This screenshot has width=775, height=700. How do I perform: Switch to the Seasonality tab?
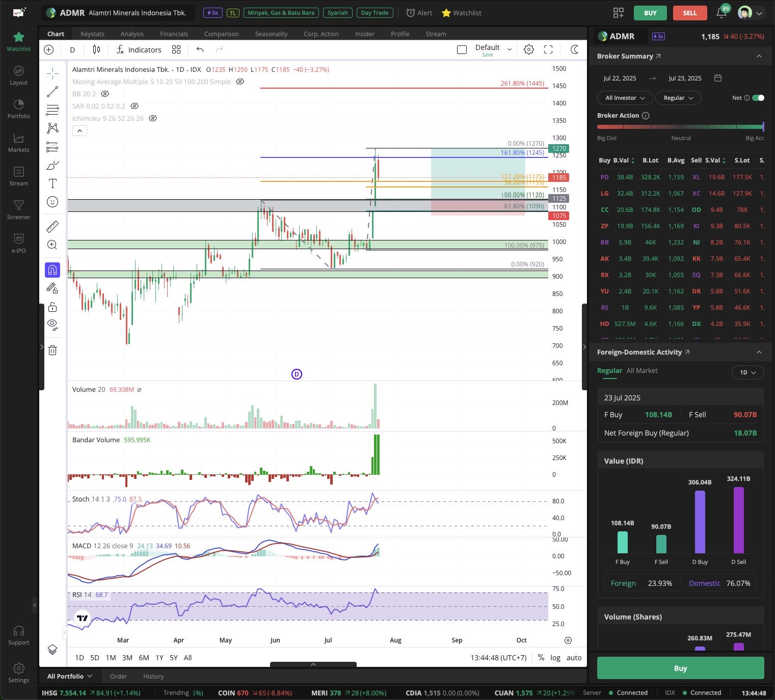(271, 34)
